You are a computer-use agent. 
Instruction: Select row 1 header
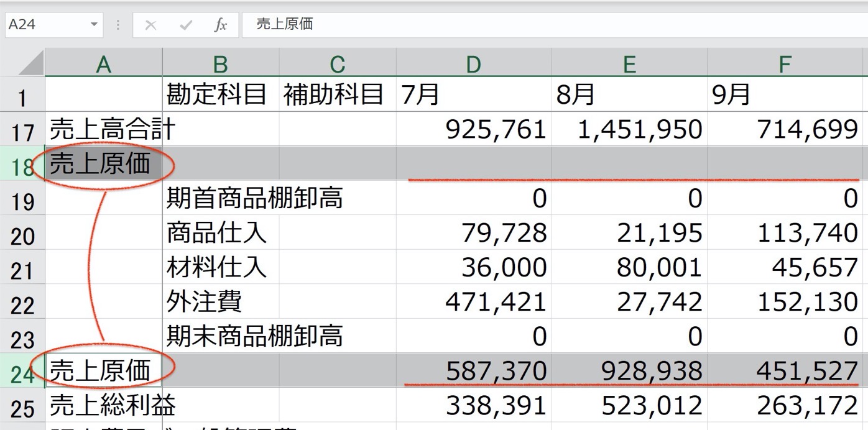(22, 95)
